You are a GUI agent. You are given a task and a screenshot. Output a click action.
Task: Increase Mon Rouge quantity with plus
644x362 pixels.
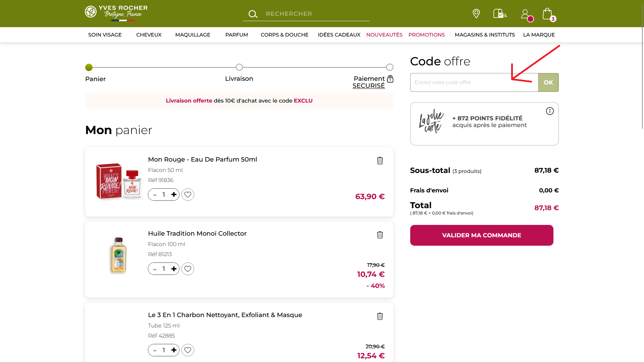pyautogui.click(x=174, y=195)
